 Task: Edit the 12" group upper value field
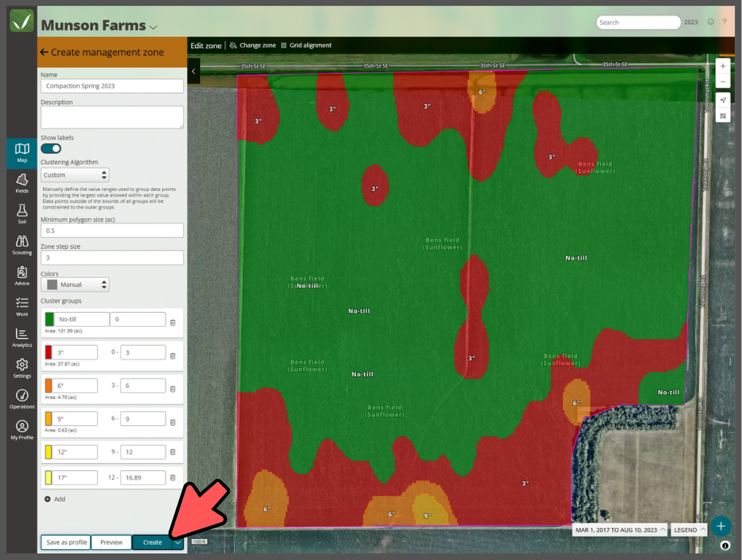[x=143, y=451]
